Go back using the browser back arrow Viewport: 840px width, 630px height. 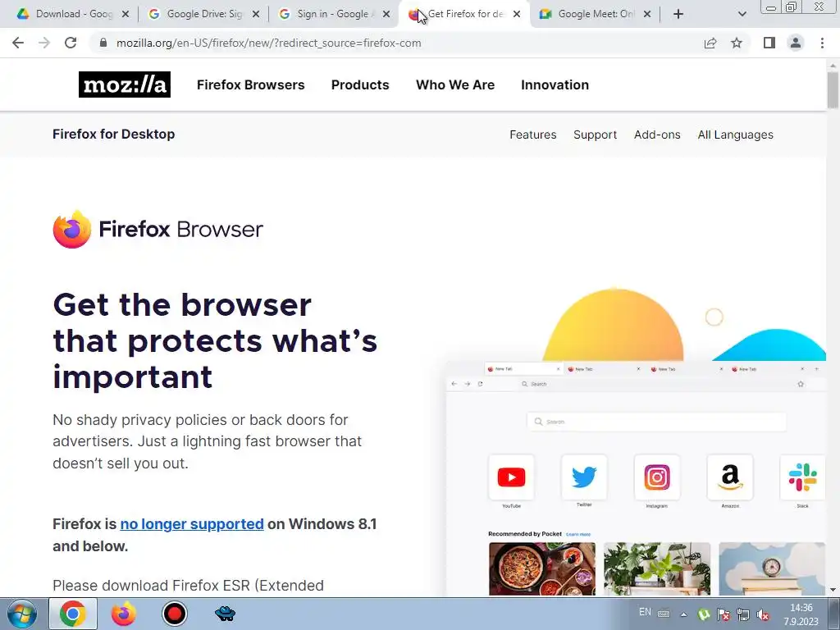coord(18,43)
